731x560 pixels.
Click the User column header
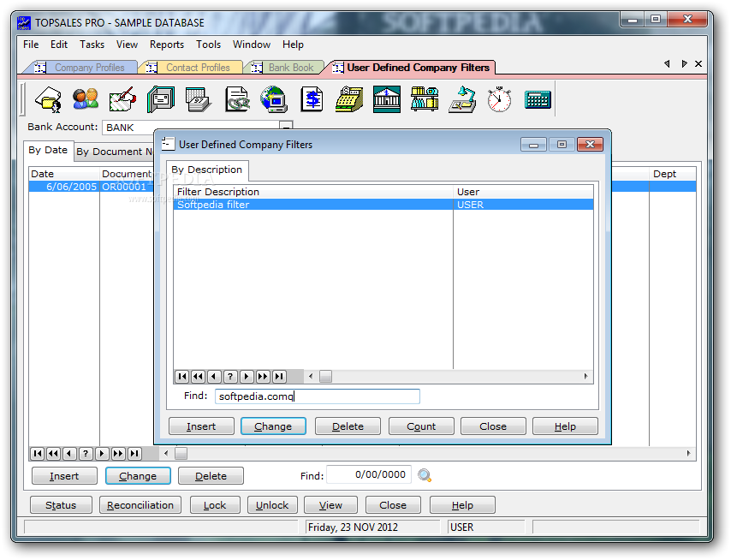pyautogui.click(x=523, y=192)
